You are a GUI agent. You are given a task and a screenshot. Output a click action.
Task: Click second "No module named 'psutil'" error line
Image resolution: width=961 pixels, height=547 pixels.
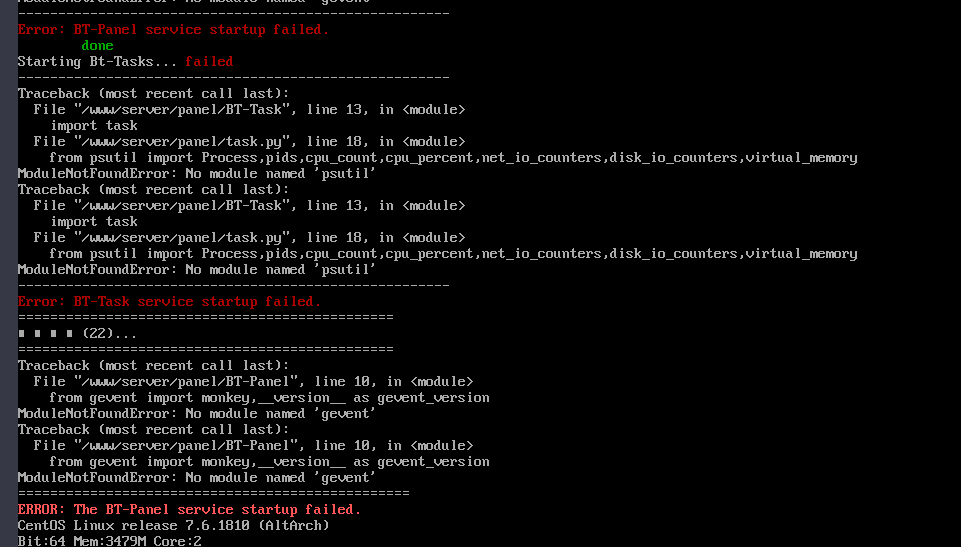click(x=197, y=270)
